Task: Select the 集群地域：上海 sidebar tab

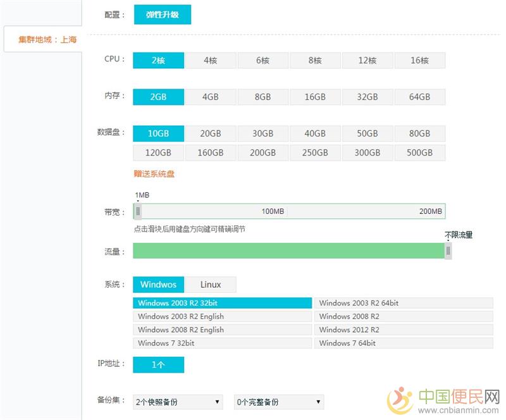Action: 42,39
